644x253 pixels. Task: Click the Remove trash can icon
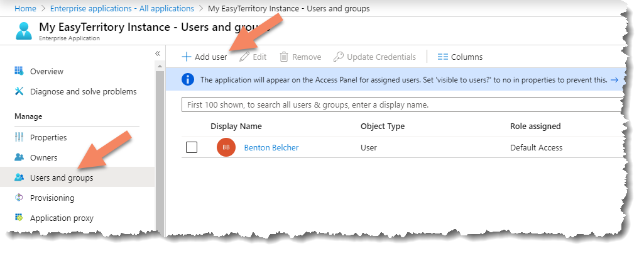pyautogui.click(x=284, y=57)
